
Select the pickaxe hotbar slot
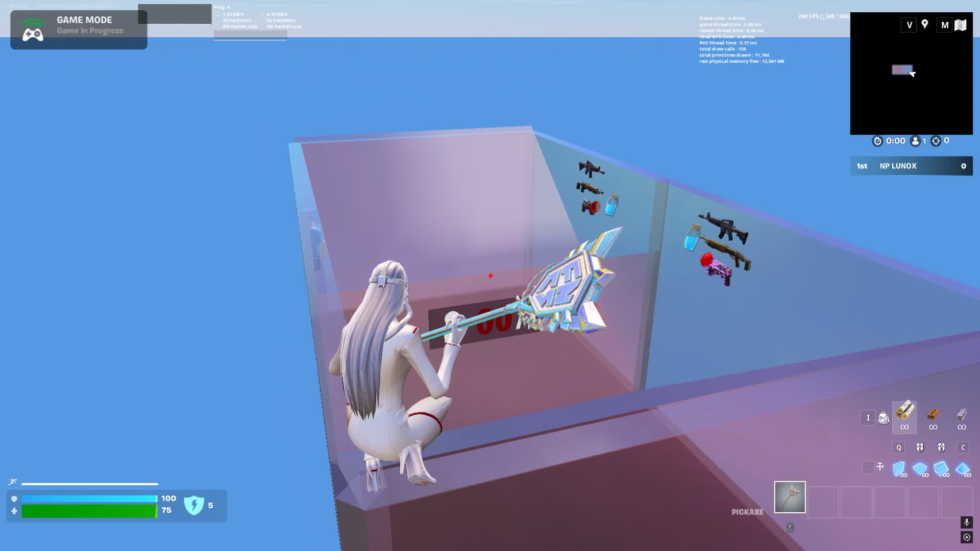click(x=790, y=497)
